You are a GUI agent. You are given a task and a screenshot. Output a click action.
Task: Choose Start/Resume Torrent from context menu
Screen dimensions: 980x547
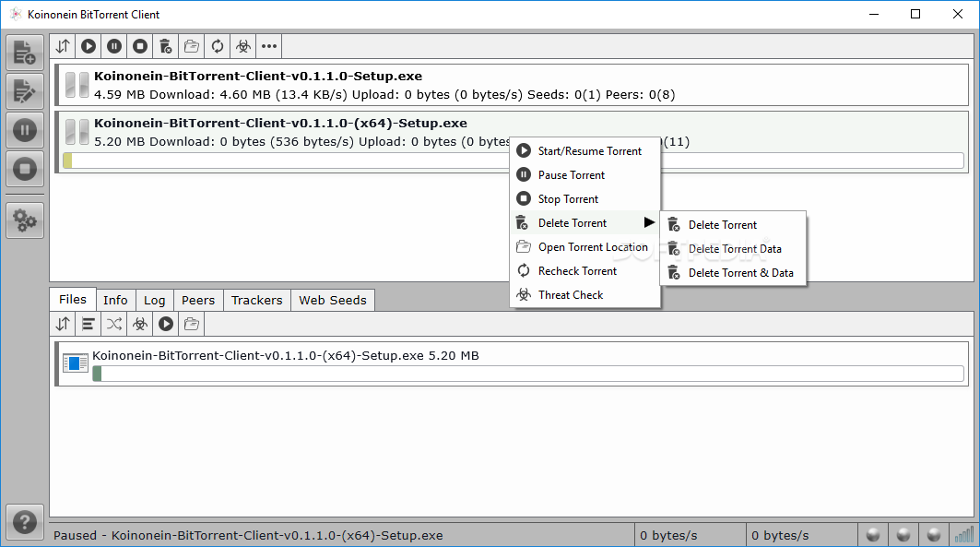(585, 150)
